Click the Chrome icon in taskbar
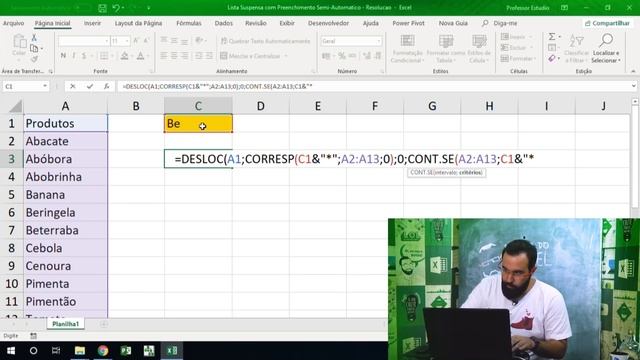Screen dimensions: 640x360 click(103, 351)
